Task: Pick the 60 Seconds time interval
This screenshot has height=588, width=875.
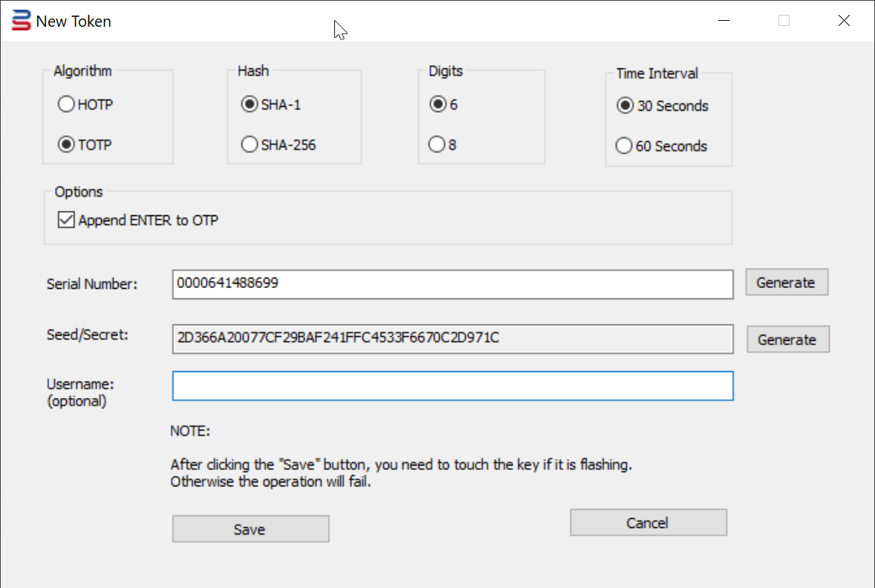Action: coord(625,146)
